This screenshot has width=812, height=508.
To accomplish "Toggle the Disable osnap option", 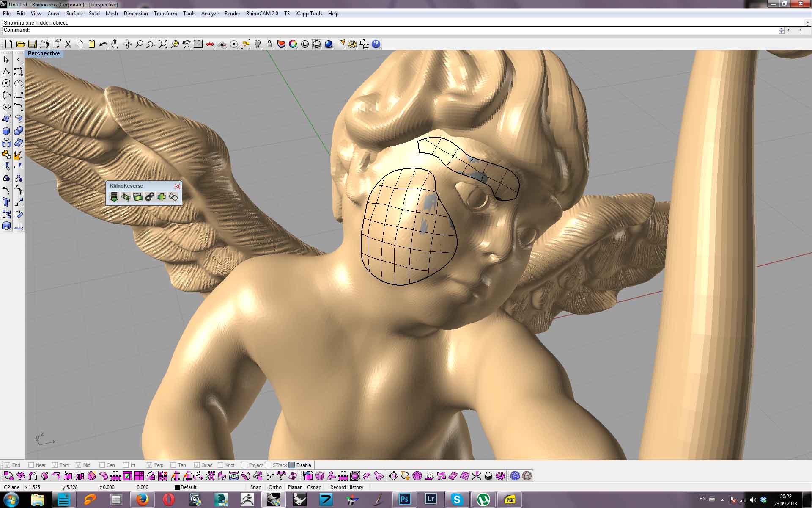I will click(x=292, y=465).
